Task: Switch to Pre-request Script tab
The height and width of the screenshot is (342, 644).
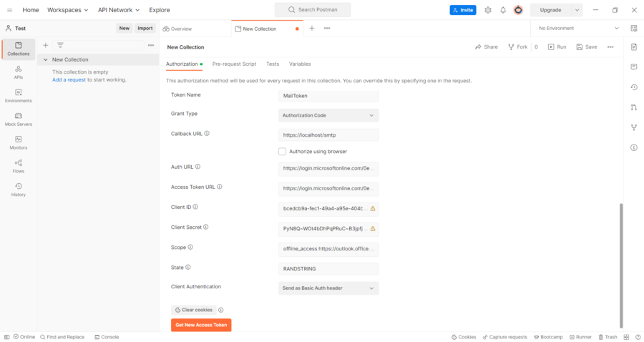Action: click(x=234, y=64)
